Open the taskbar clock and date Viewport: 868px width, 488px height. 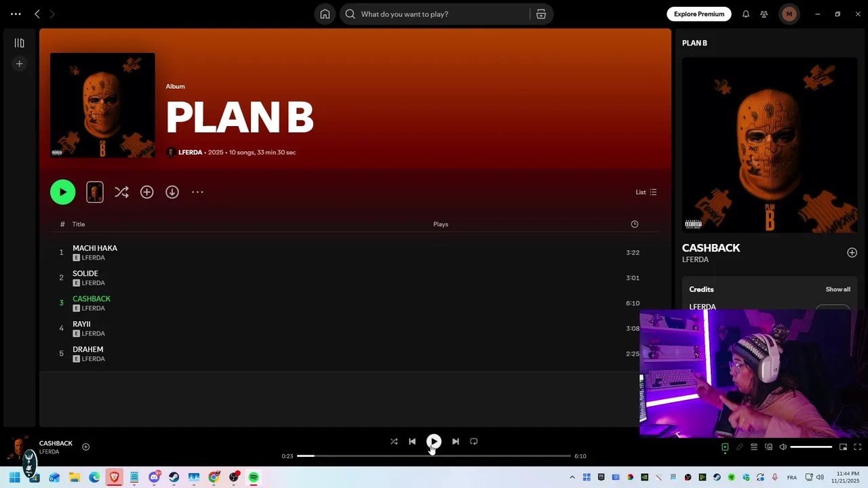(x=847, y=477)
